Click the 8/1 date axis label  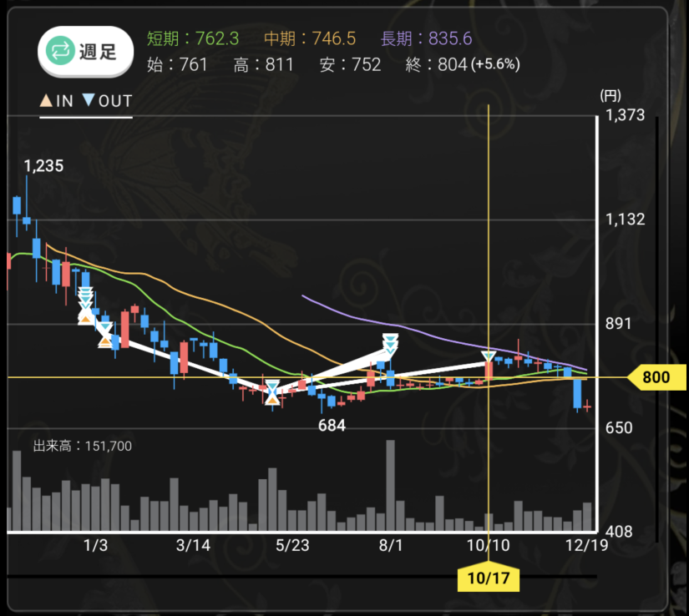[391, 545]
